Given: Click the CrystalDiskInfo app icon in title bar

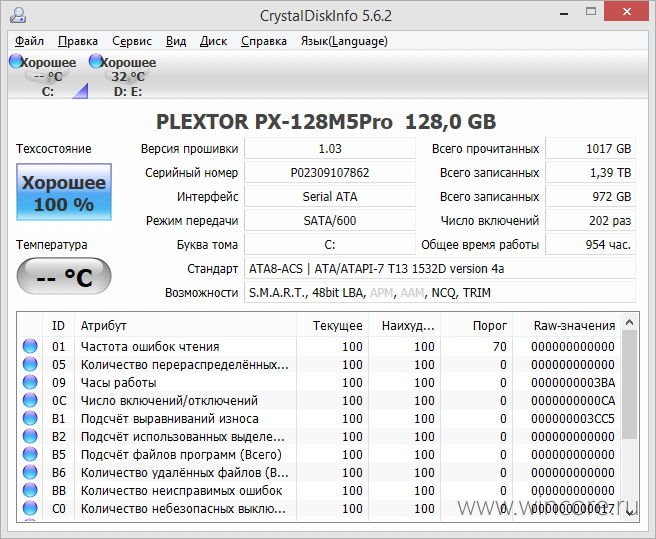Looking at the screenshot, I should (18, 15).
